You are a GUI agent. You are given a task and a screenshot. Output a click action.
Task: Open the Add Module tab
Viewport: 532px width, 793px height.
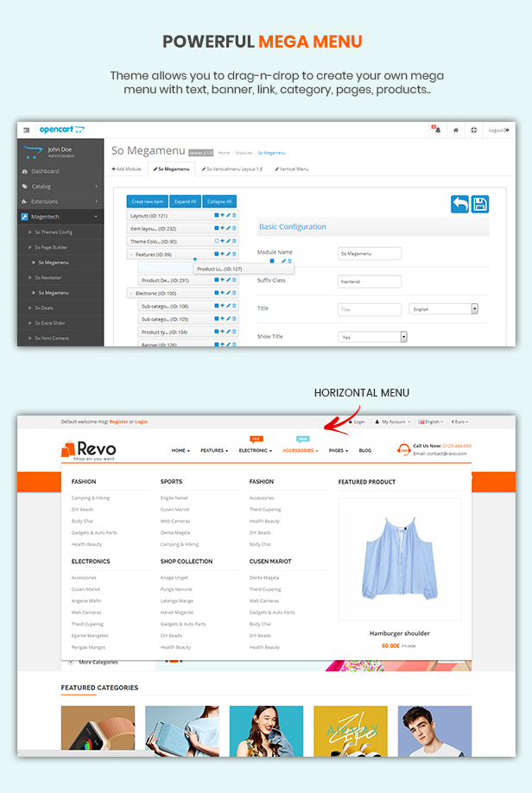(x=126, y=168)
